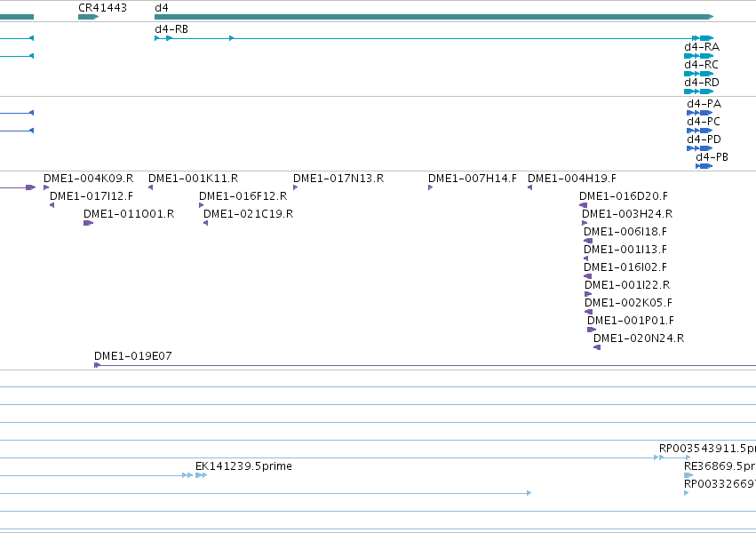The height and width of the screenshot is (533, 756).
Task: Click the DME1-007H14.F text label
Action: (x=472, y=179)
